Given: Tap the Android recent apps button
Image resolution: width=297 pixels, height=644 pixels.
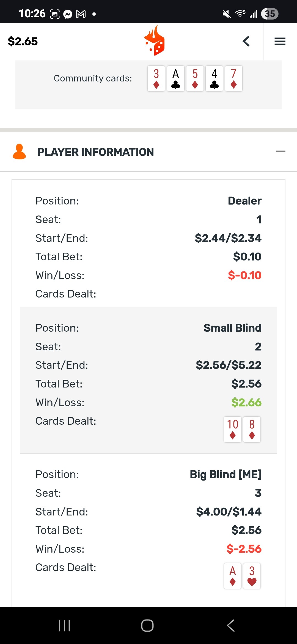Looking at the screenshot, I should tap(64, 625).
